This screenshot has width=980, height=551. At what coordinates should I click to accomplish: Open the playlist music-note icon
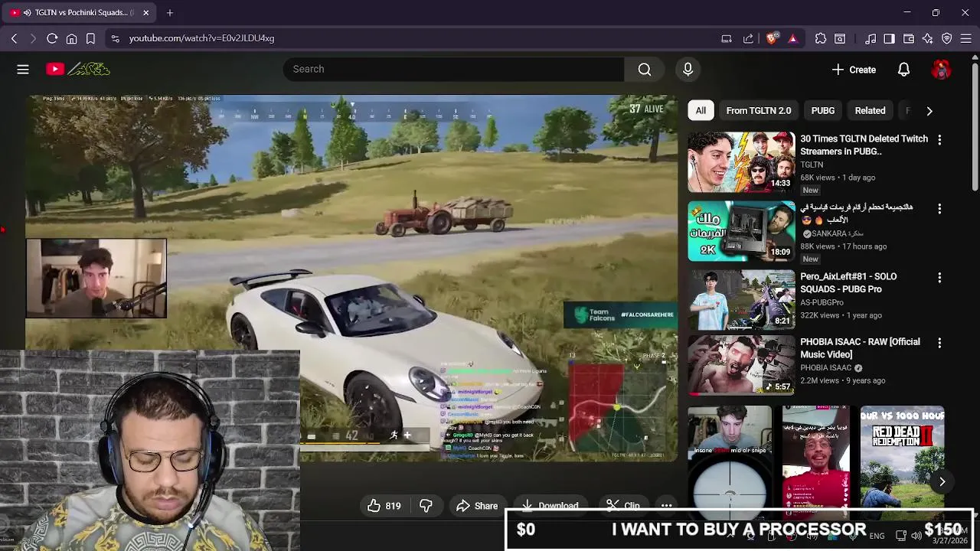pyautogui.click(x=871, y=38)
